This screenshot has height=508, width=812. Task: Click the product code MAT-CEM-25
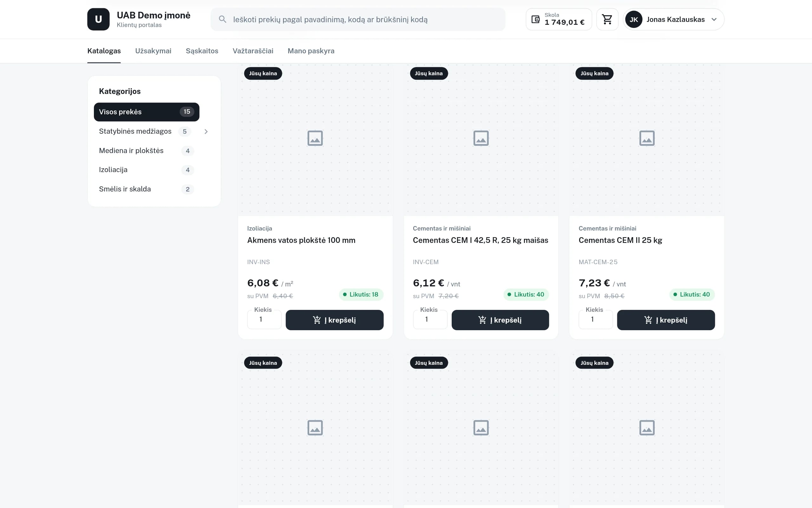(x=598, y=262)
